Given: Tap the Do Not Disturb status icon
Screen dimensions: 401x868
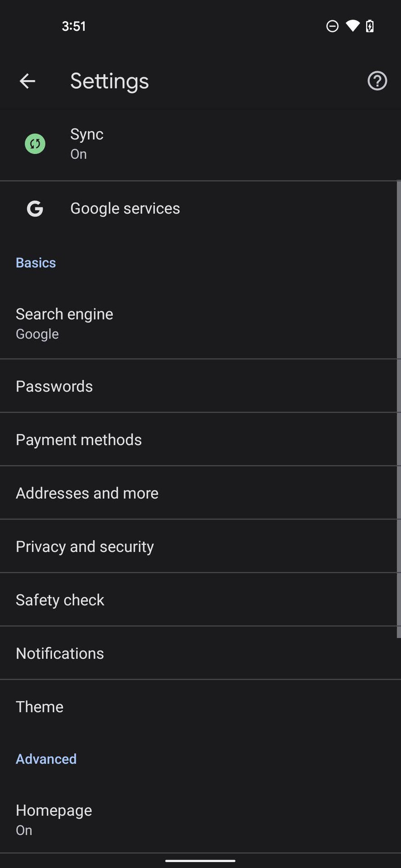Looking at the screenshot, I should point(332,26).
